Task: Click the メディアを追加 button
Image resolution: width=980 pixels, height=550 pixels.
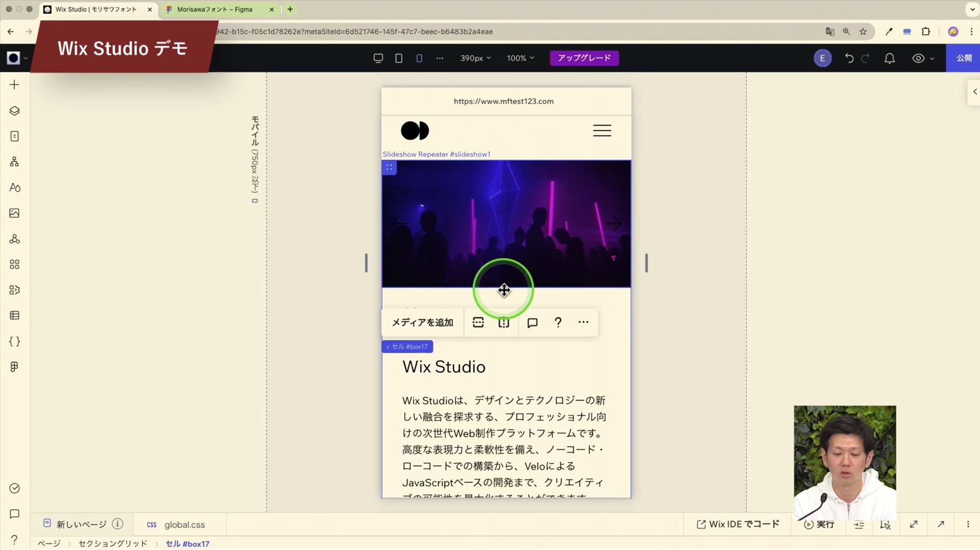Action: [422, 322]
